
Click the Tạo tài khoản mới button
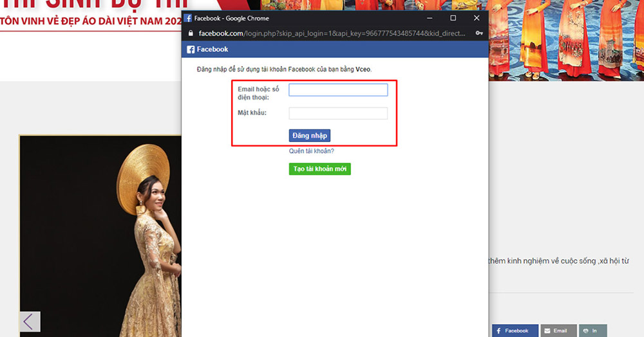(x=320, y=169)
